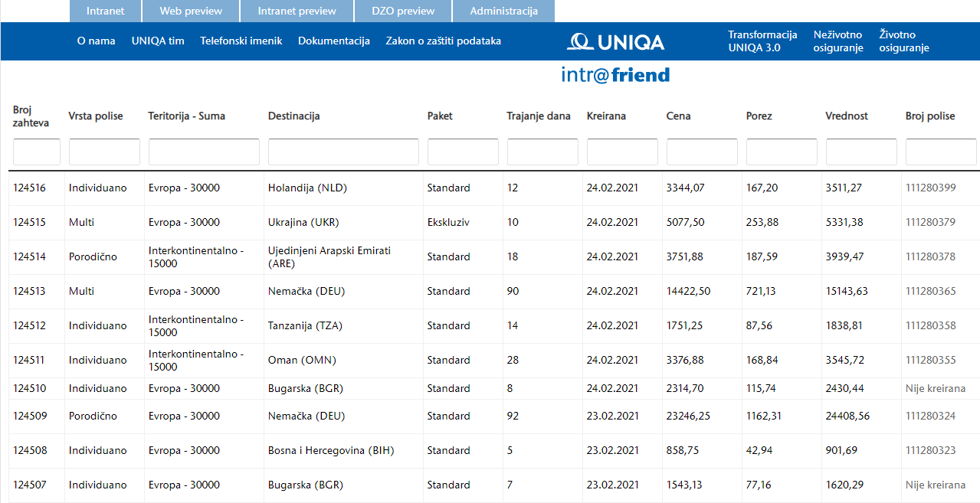Click the Kreirana date filter field
This screenshot has height=503, width=980.
(622, 152)
